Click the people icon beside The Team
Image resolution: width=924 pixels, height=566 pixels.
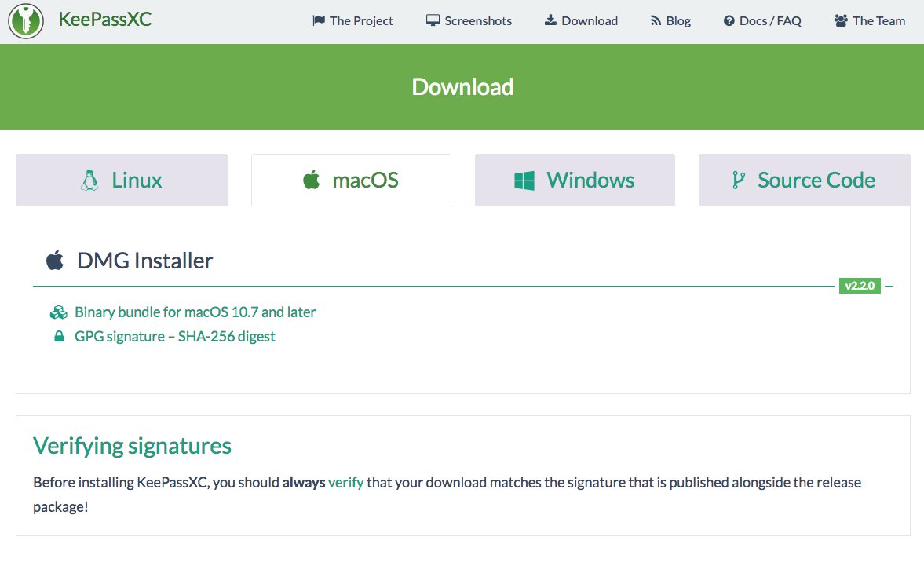click(x=841, y=21)
